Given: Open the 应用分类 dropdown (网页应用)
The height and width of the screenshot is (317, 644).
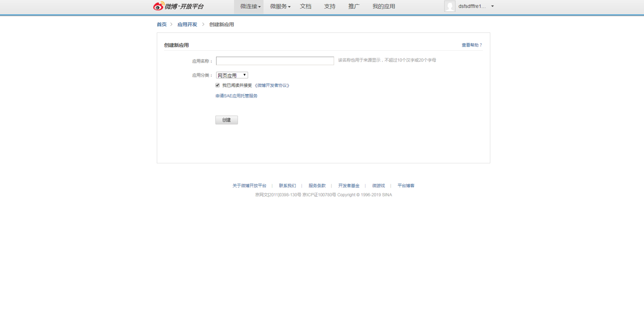Looking at the screenshot, I should [x=232, y=75].
